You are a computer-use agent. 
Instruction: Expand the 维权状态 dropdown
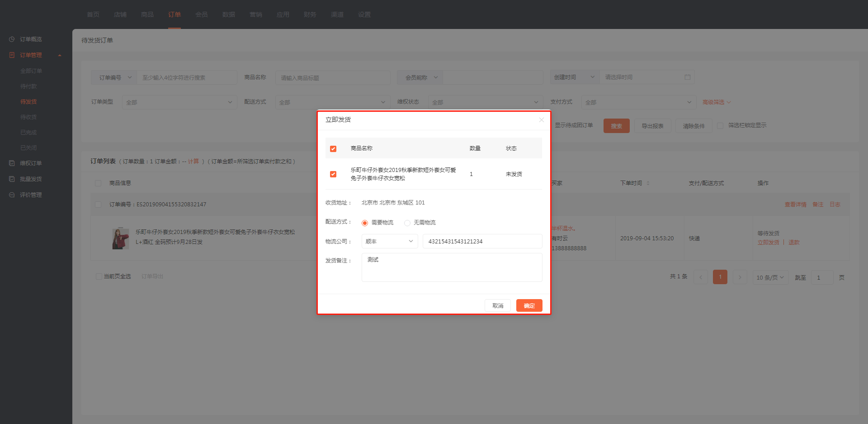click(x=486, y=102)
